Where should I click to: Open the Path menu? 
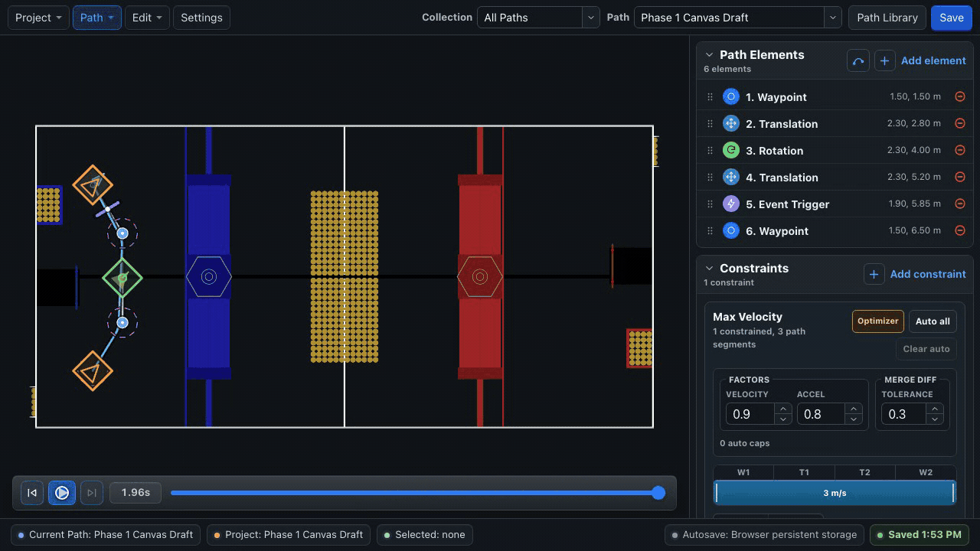pos(96,18)
